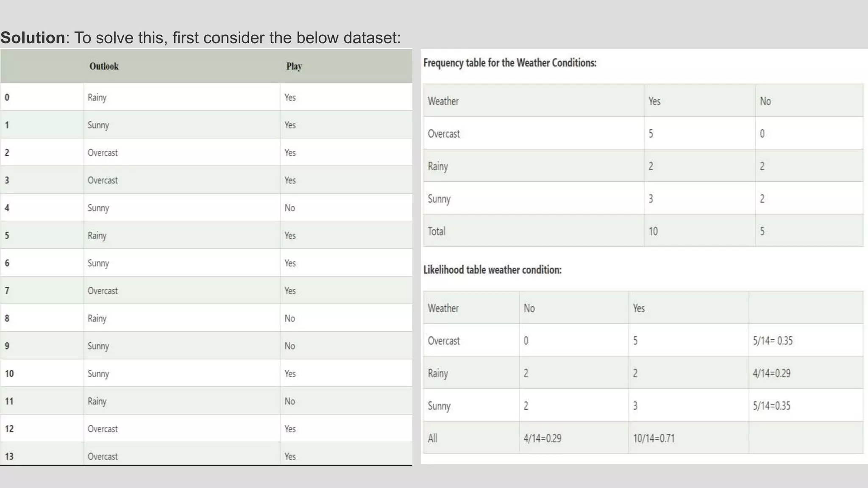Click '4/14=0.29' in All row

point(542,438)
